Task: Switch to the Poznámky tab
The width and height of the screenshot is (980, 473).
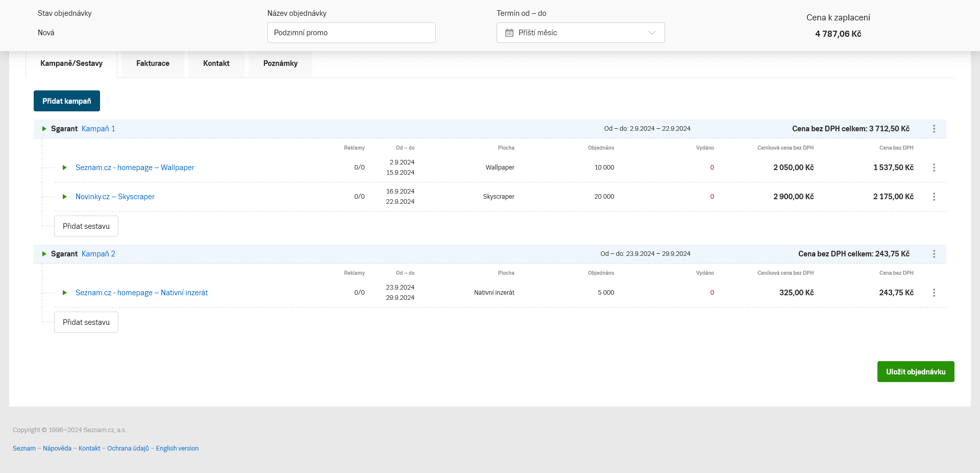Action: tap(280, 63)
